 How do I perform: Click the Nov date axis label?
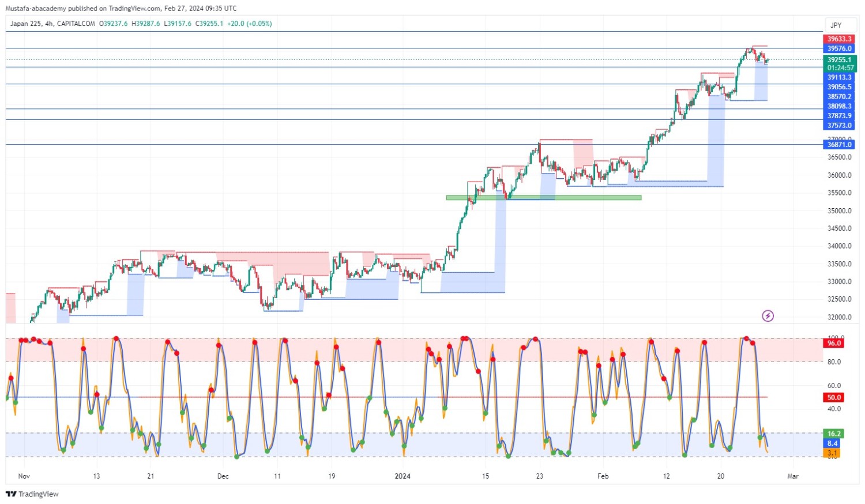tap(24, 476)
